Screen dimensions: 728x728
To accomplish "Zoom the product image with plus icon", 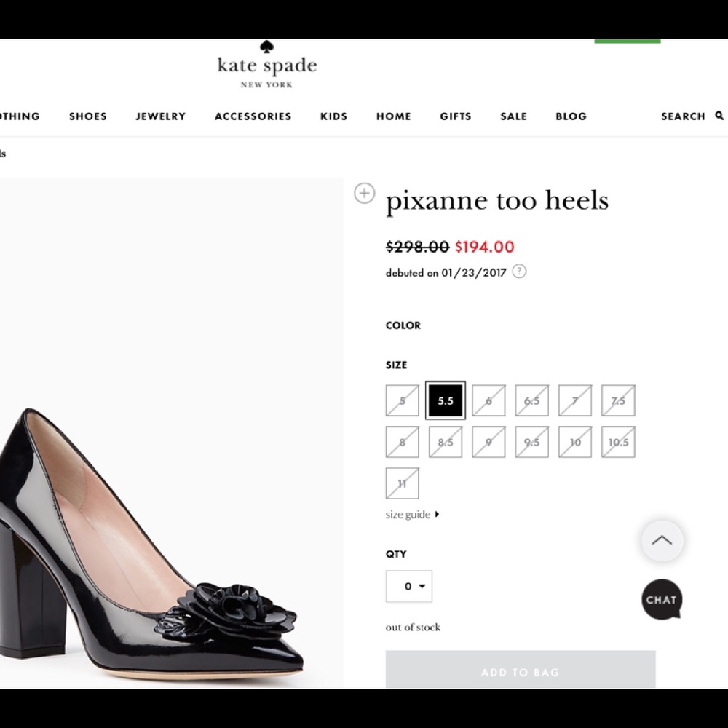I will point(365,193).
